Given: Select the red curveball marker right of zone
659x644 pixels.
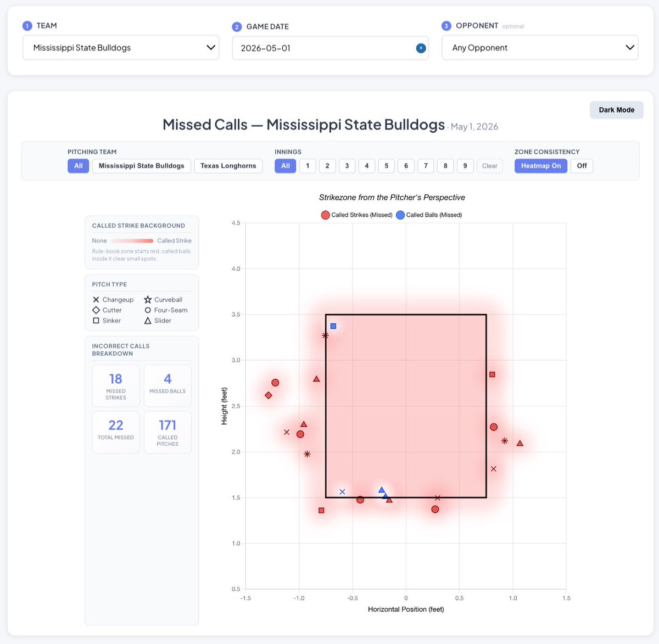Looking at the screenshot, I should click(x=505, y=441).
